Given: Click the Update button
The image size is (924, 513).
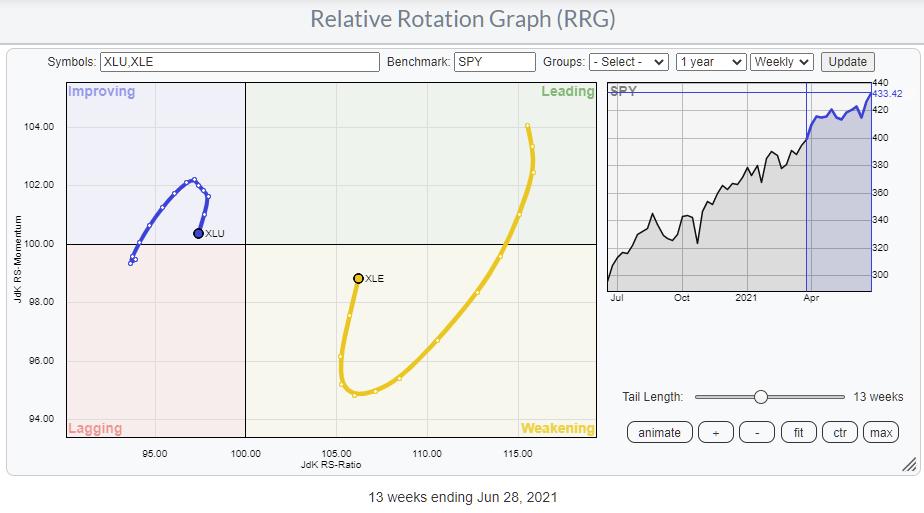Looking at the screenshot, I should (847, 62).
